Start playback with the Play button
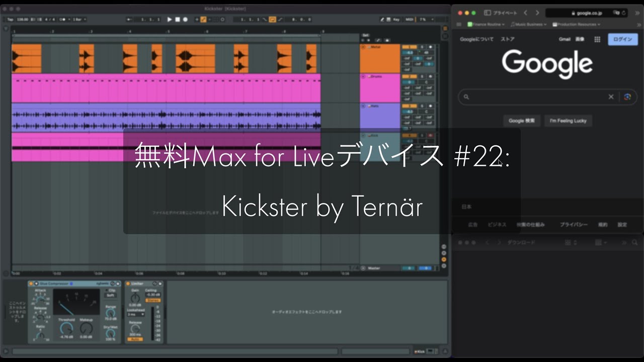 click(x=170, y=19)
